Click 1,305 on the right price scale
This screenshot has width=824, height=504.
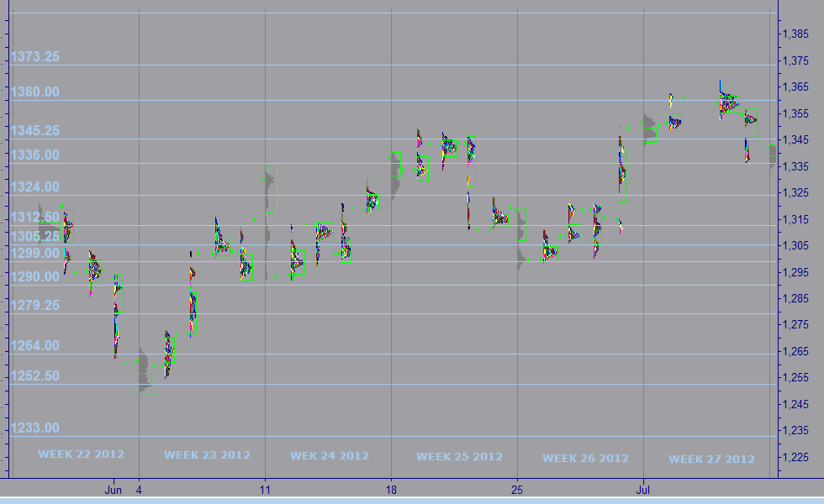coord(795,245)
